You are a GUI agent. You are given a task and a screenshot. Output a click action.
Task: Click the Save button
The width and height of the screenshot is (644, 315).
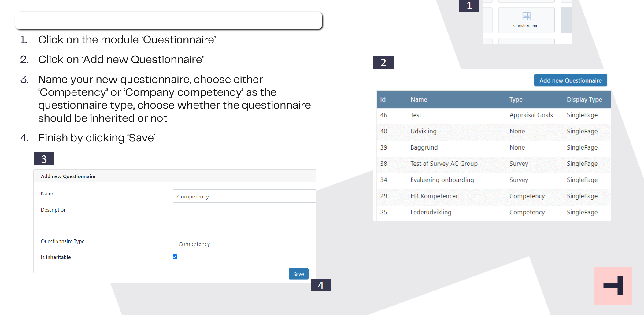point(298,274)
